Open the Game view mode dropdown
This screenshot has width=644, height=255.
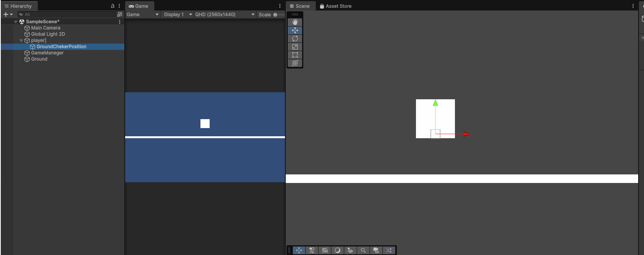pyautogui.click(x=143, y=14)
